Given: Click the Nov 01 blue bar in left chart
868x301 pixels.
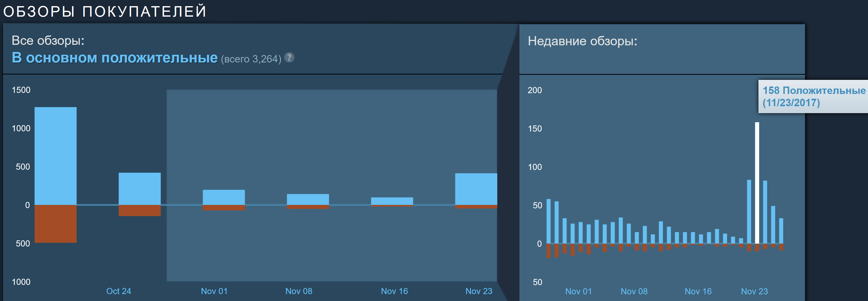Looking at the screenshot, I should click(x=224, y=197).
